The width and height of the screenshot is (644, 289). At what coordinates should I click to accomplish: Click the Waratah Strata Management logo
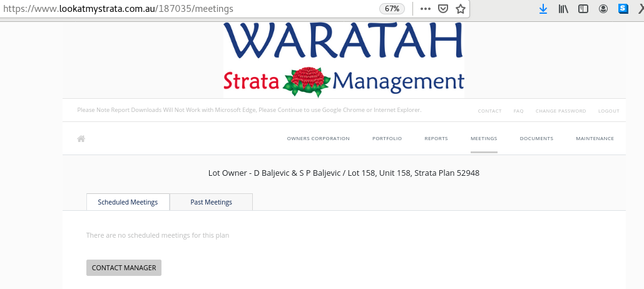click(344, 60)
